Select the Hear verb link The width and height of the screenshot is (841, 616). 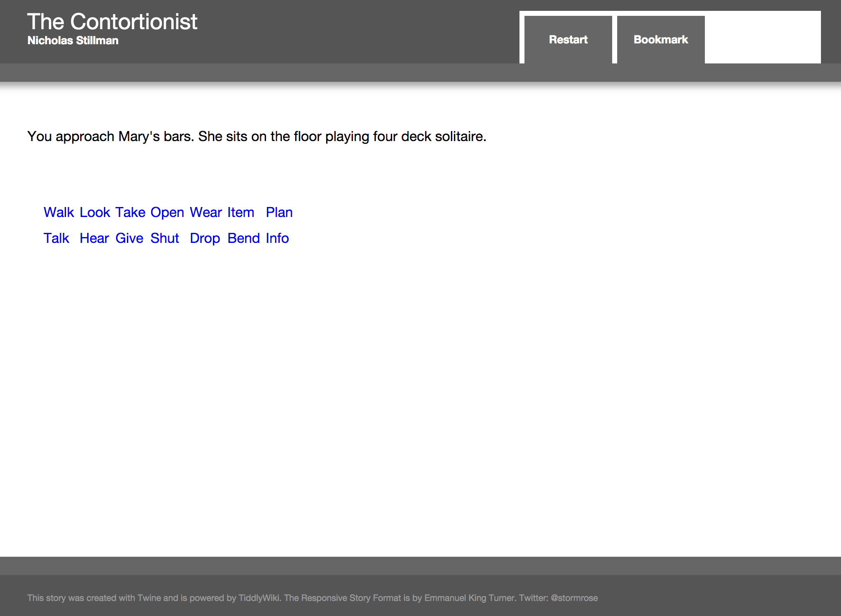[x=94, y=238]
